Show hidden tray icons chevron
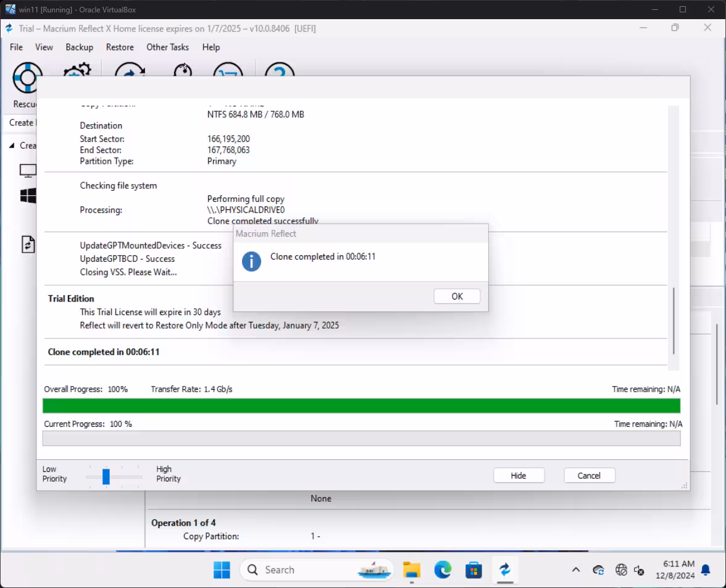 (576, 570)
